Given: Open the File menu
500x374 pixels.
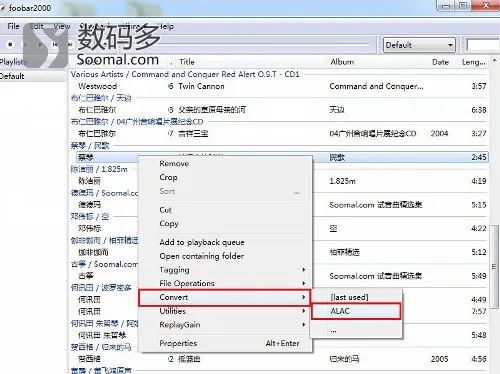Looking at the screenshot, I should [x=14, y=26].
